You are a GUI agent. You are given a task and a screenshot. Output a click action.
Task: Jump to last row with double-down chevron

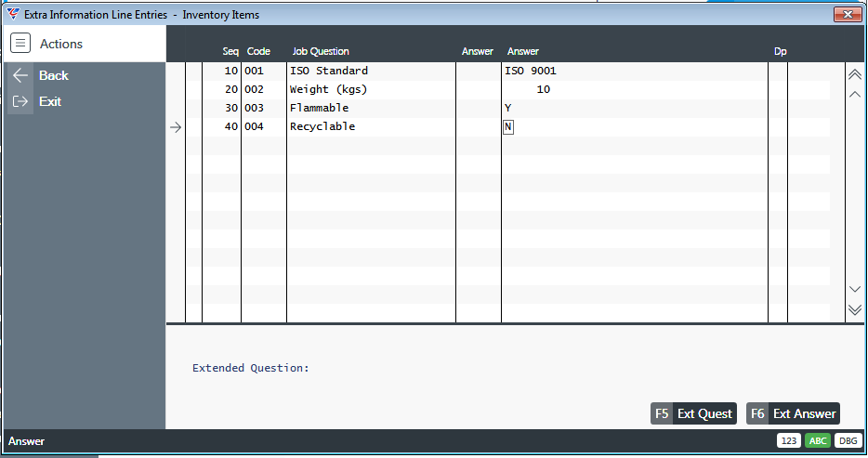(855, 309)
